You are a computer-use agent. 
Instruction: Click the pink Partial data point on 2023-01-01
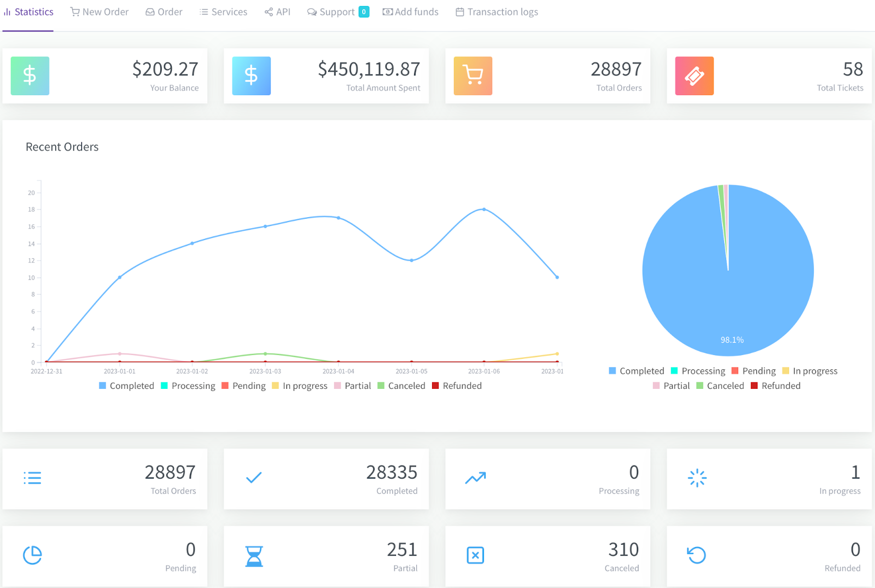(120, 354)
